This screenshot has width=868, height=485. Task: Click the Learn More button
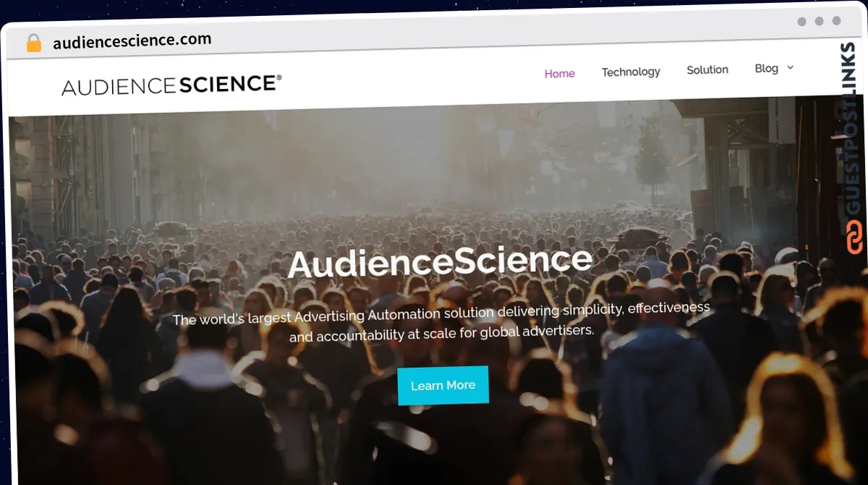click(x=443, y=385)
